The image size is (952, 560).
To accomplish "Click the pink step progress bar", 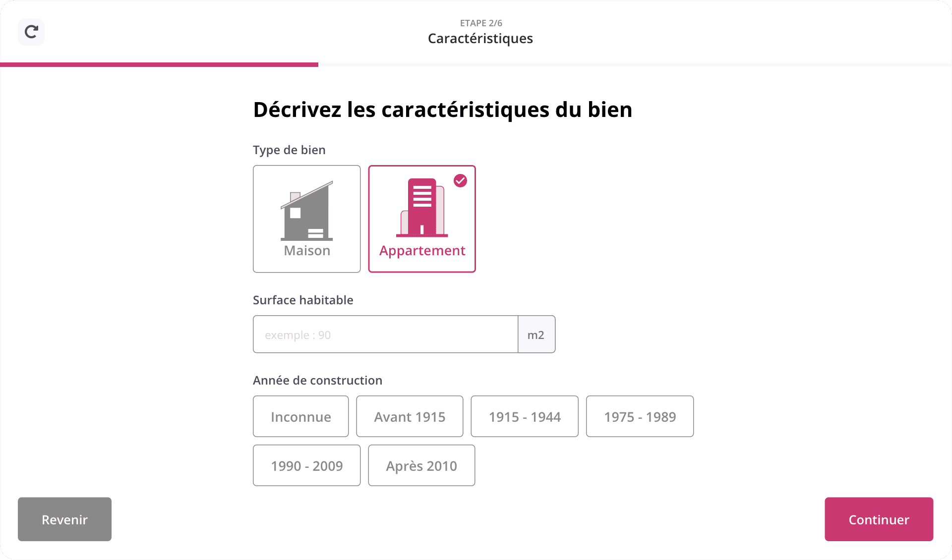I will pyautogui.click(x=159, y=64).
